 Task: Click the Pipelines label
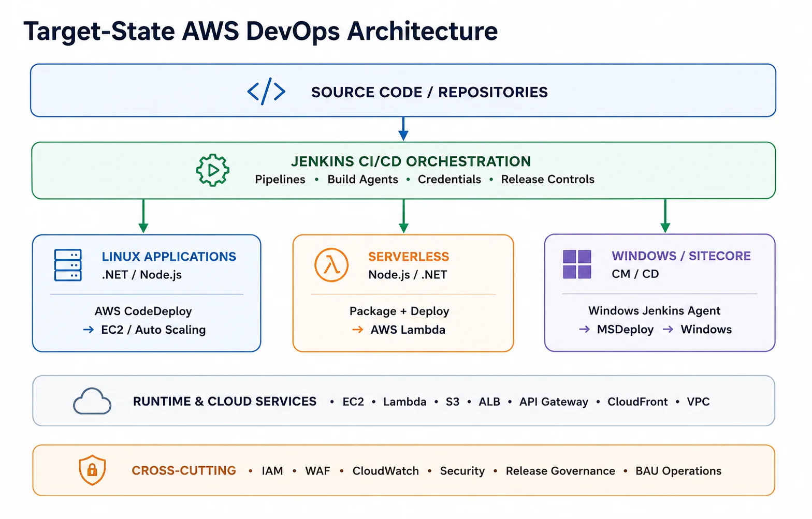pyautogui.click(x=280, y=180)
